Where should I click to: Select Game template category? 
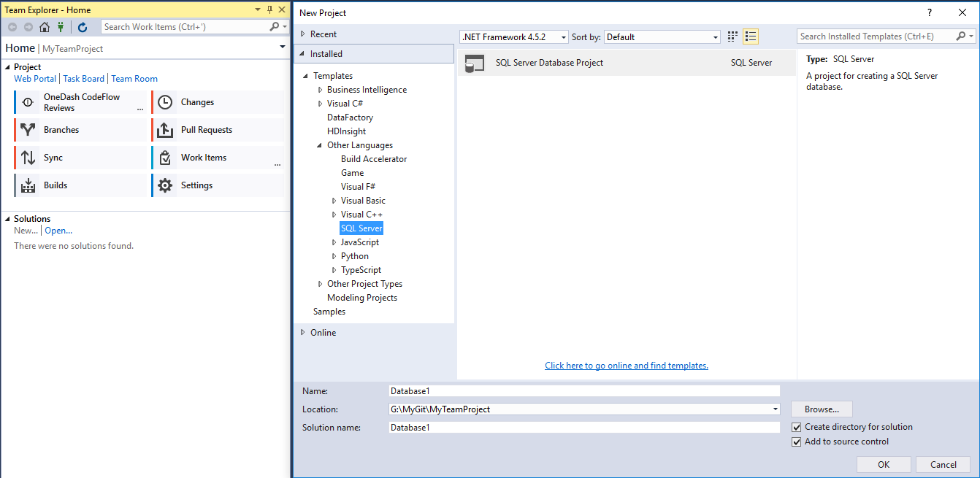(x=352, y=173)
